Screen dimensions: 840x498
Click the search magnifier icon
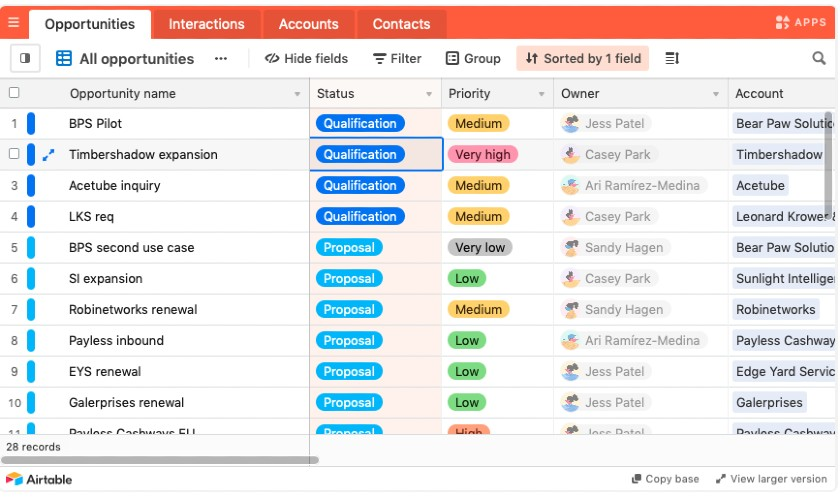click(819, 59)
